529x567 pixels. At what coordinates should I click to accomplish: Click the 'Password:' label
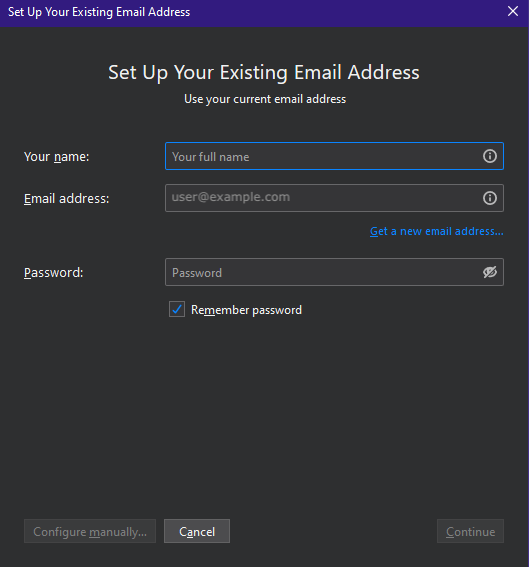tap(54, 272)
